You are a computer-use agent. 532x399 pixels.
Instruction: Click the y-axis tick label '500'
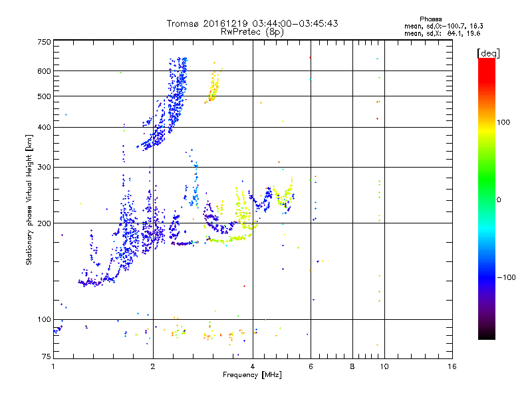[44, 96]
